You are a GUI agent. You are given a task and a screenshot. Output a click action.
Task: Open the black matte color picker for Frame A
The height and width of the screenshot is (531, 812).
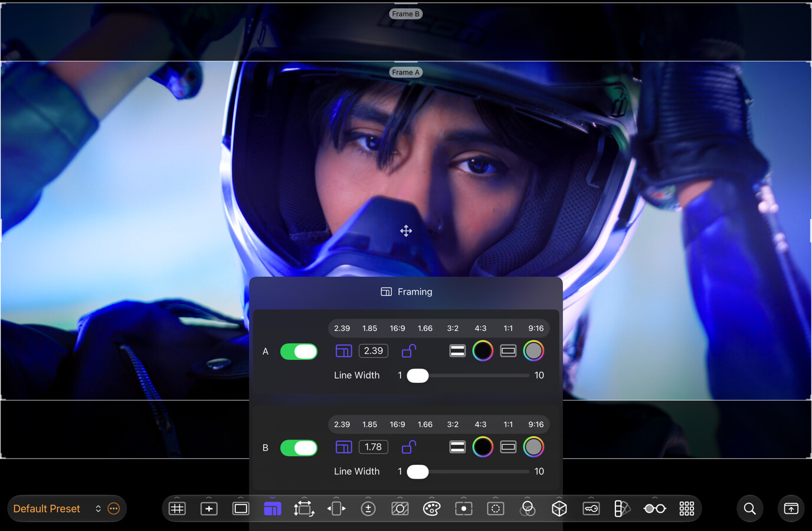click(x=483, y=351)
